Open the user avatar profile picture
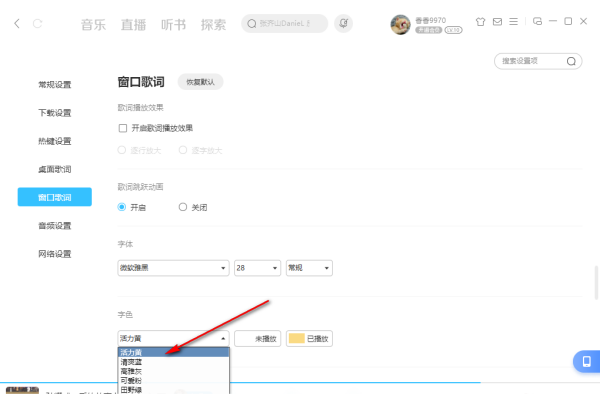The width and height of the screenshot is (600, 395). coord(400,24)
